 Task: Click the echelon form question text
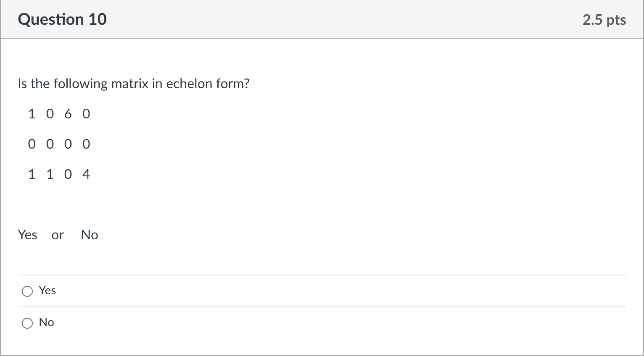[134, 84]
